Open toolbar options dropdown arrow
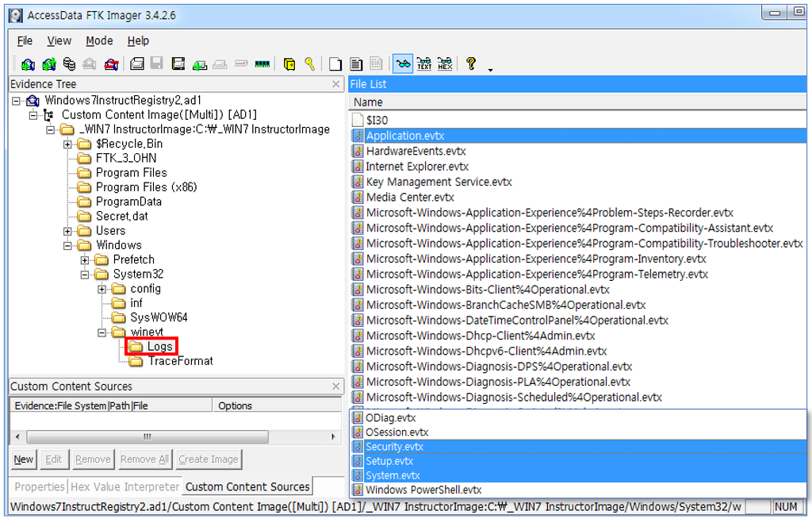The image size is (812, 519). point(490,70)
